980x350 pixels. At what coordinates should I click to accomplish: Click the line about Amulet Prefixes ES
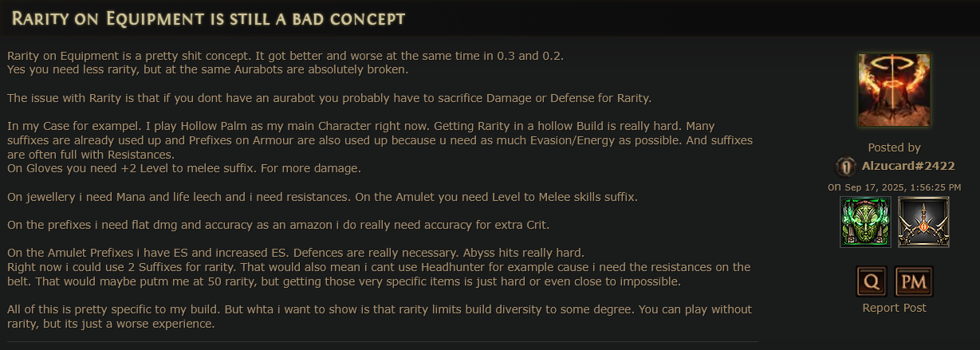pyautogui.click(x=296, y=253)
